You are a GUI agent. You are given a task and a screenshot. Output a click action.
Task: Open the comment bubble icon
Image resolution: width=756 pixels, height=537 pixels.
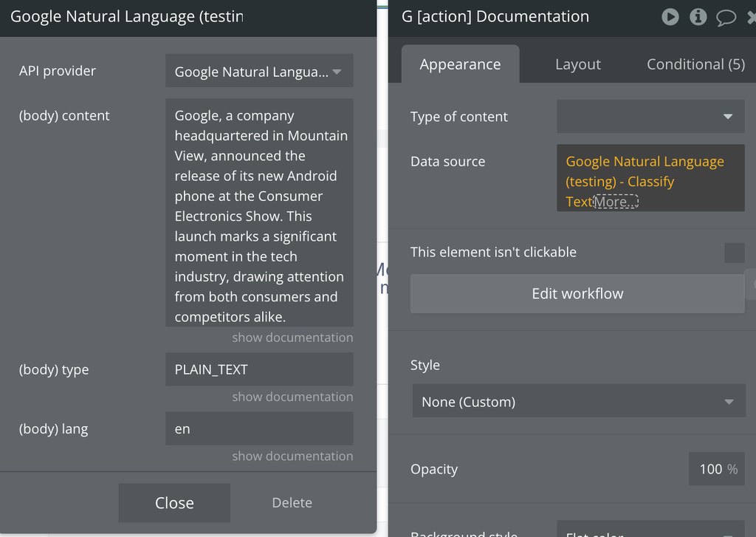click(x=726, y=18)
